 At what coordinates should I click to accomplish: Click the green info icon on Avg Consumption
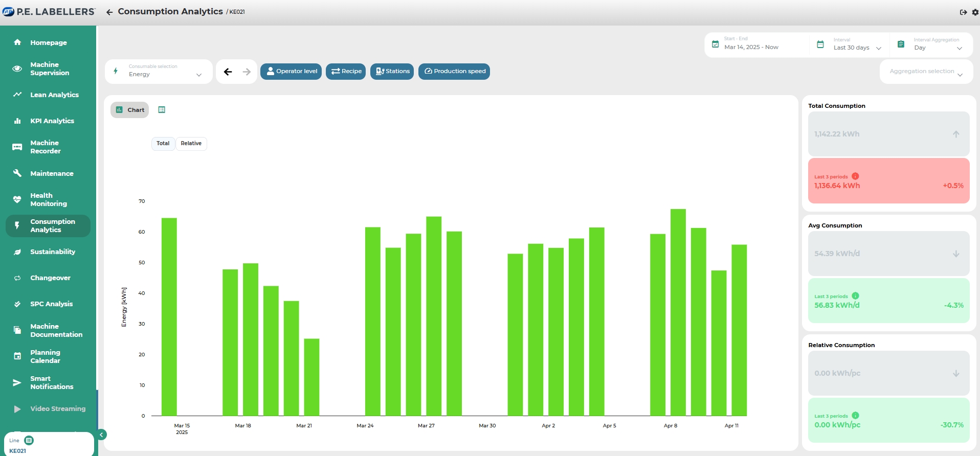tap(855, 296)
